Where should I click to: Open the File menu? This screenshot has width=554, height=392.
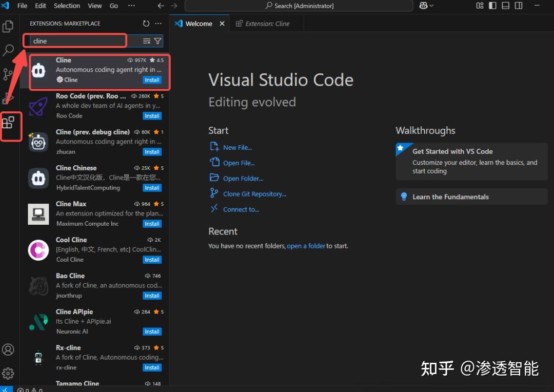[22, 6]
